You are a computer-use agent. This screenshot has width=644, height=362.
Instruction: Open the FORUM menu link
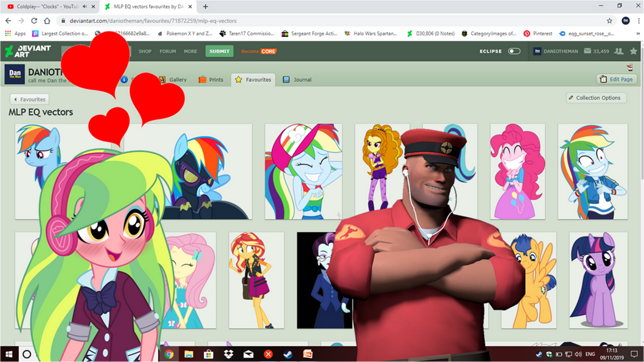[168, 51]
